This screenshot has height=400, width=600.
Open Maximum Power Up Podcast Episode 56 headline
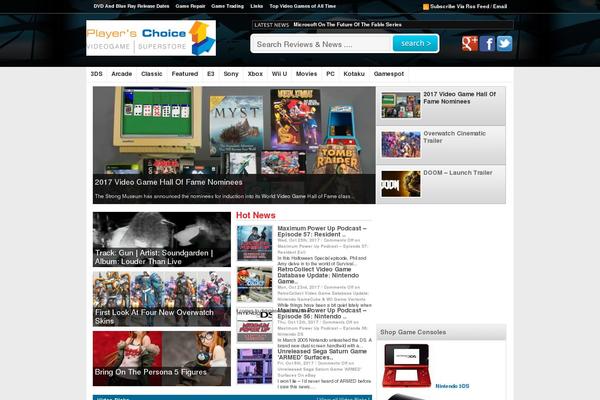tap(322, 313)
